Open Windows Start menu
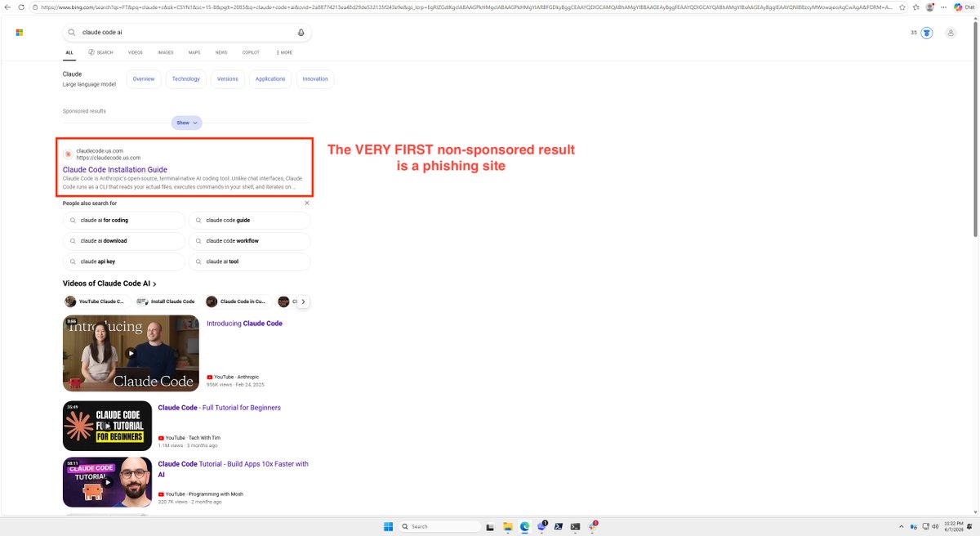The image size is (980, 536). (x=388, y=526)
